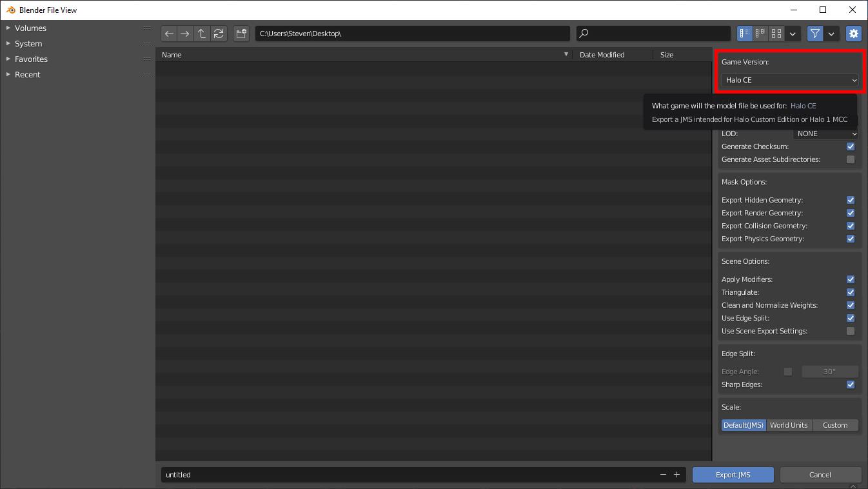Uncheck Use Edge Split
Viewport: 868px width, 489px height.
coord(851,318)
